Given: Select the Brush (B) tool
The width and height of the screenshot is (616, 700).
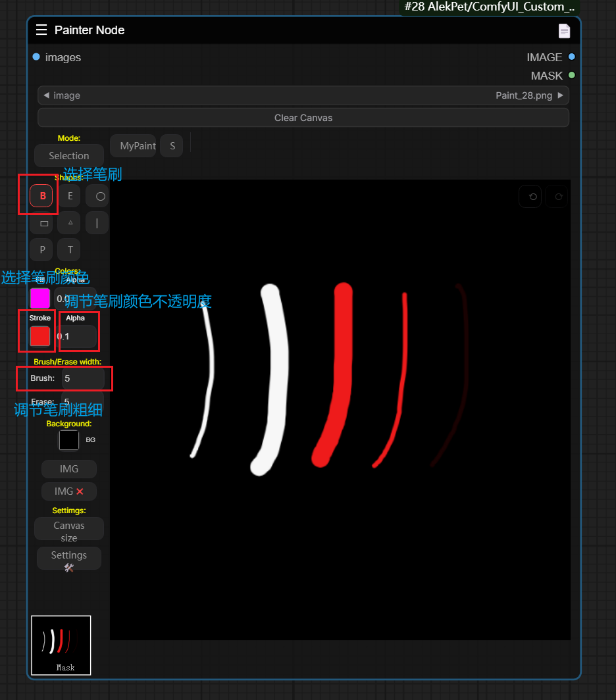Looking at the screenshot, I should (41, 196).
